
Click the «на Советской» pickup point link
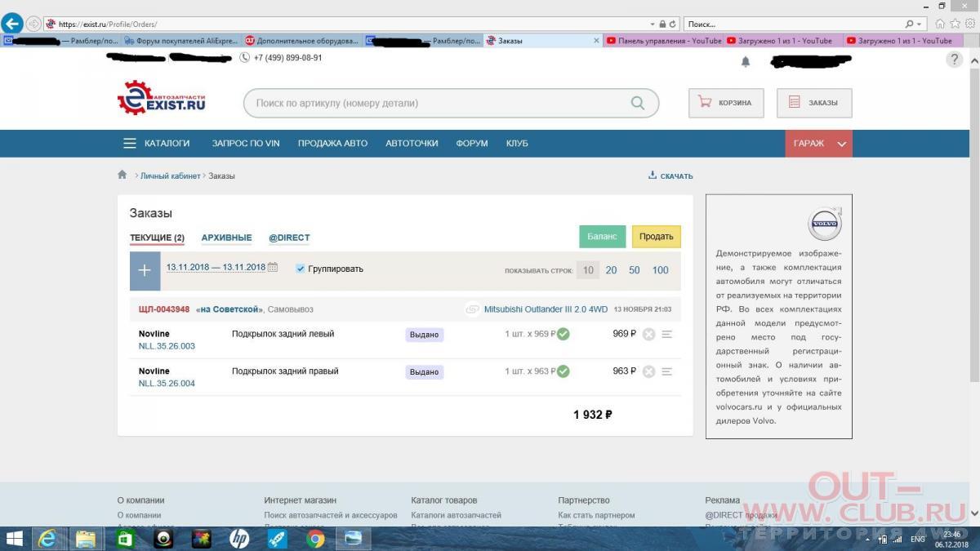pos(229,309)
